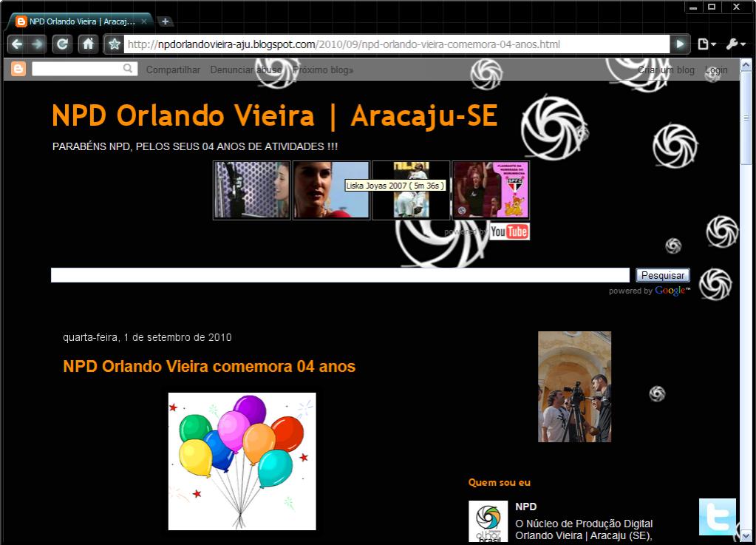Click the Compartilhar link in the navbar
Image resolution: width=756 pixels, height=545 pixels.
pos(173,70)
